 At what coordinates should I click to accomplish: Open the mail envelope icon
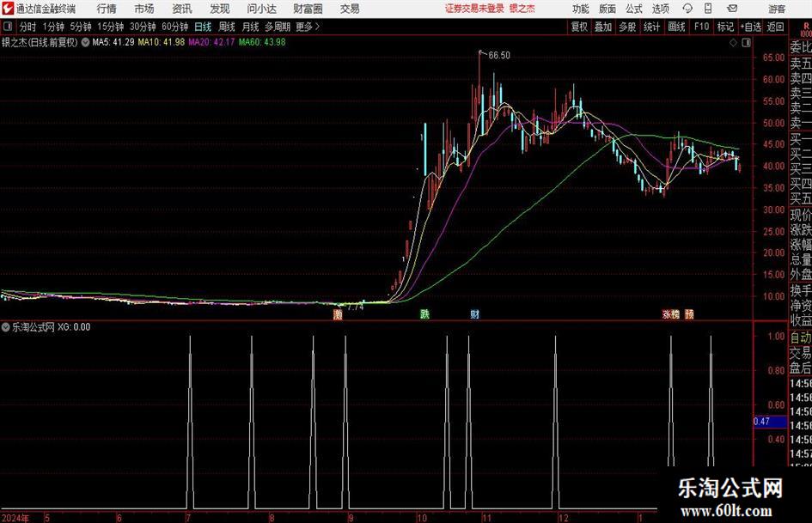pos(732,9)
